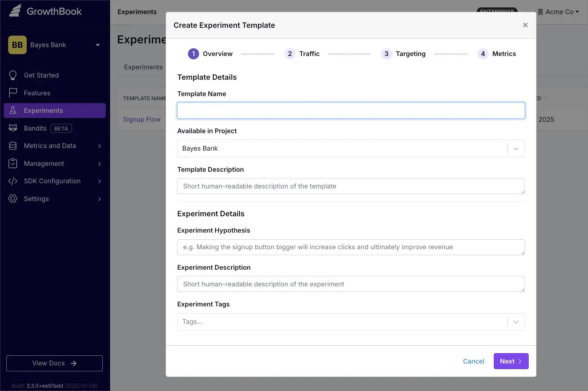Viewport: 588px width, 391px height.
Task: Click the GrowthBook logo icon
Action: click(15, 11)
